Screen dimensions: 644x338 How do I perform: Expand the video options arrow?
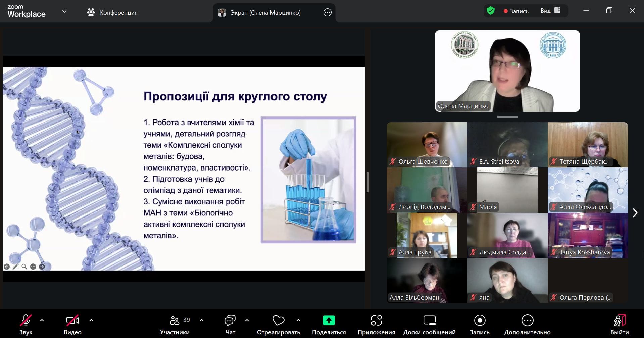pos(91,320)
